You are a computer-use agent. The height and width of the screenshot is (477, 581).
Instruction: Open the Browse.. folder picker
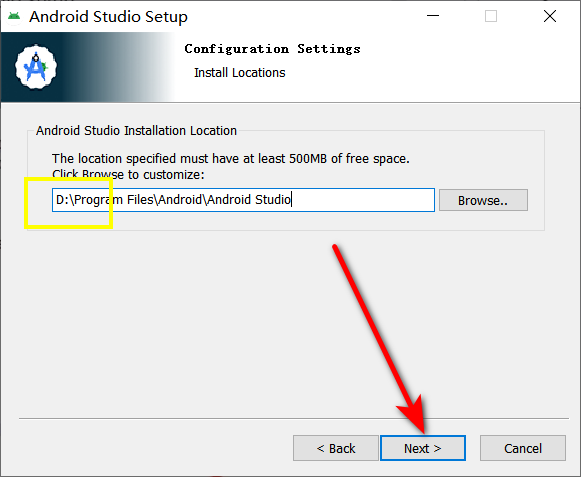(483, 200)
